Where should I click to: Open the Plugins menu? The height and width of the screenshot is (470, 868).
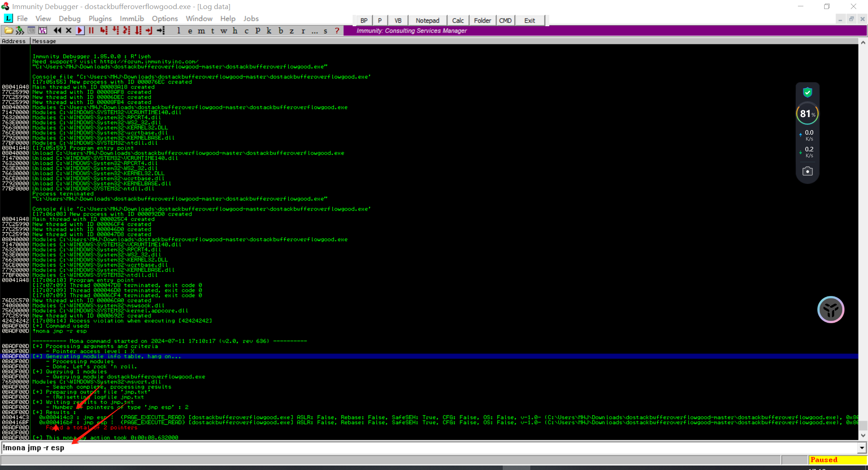(x=100, y=19)
